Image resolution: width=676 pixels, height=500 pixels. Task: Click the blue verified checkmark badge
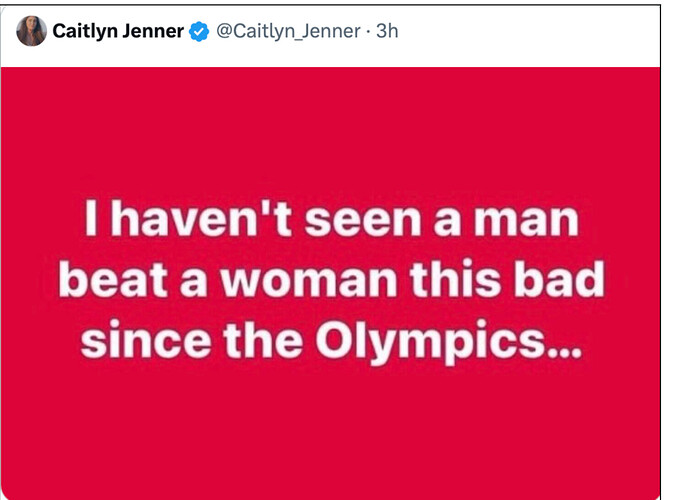pos(199,31)
